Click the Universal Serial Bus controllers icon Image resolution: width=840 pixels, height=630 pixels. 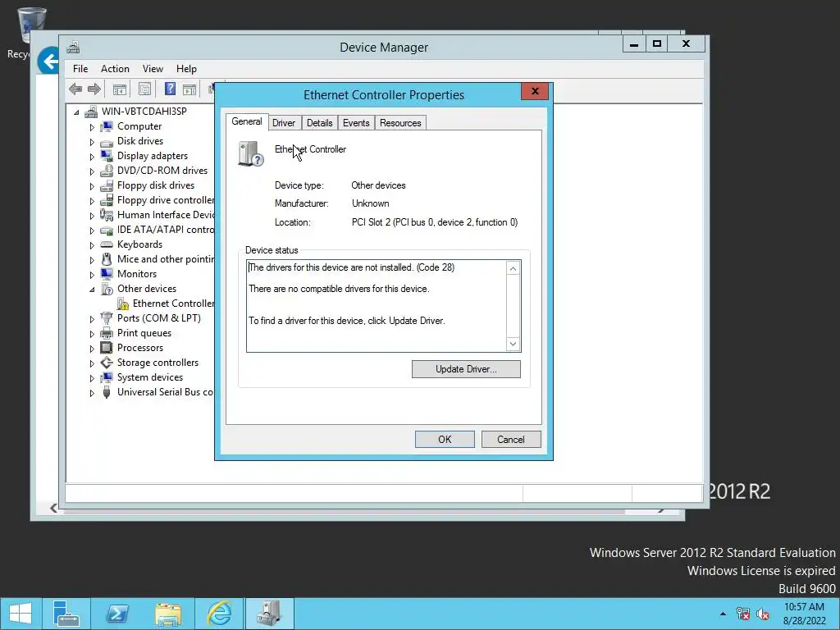[107, 392]
